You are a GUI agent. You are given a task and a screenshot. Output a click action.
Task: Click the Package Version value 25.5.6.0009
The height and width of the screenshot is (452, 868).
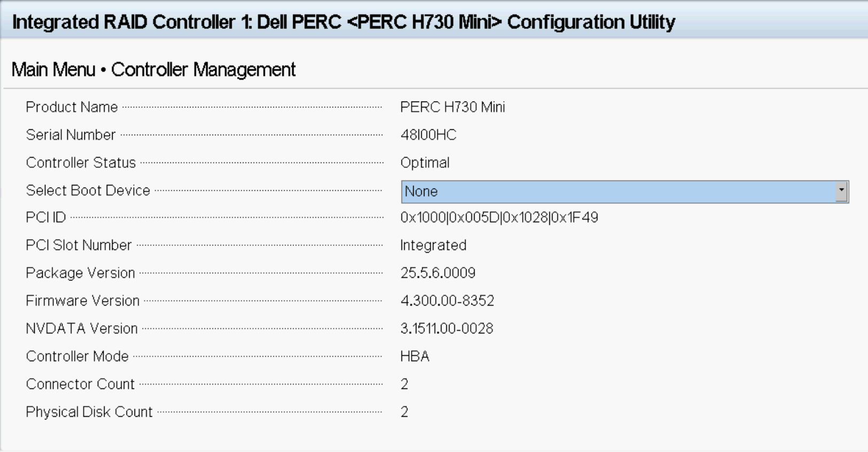pyautogui.click(x=438, y=273)
